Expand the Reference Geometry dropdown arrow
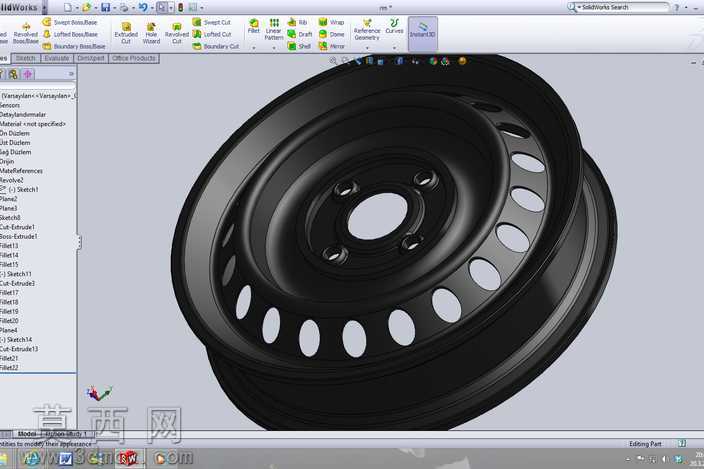 (x=367, y=48)
